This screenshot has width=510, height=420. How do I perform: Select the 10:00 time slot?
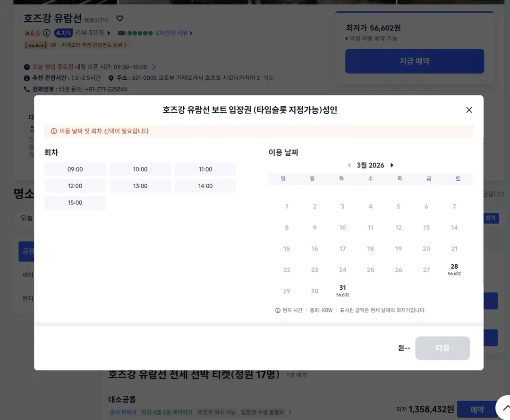140,169
